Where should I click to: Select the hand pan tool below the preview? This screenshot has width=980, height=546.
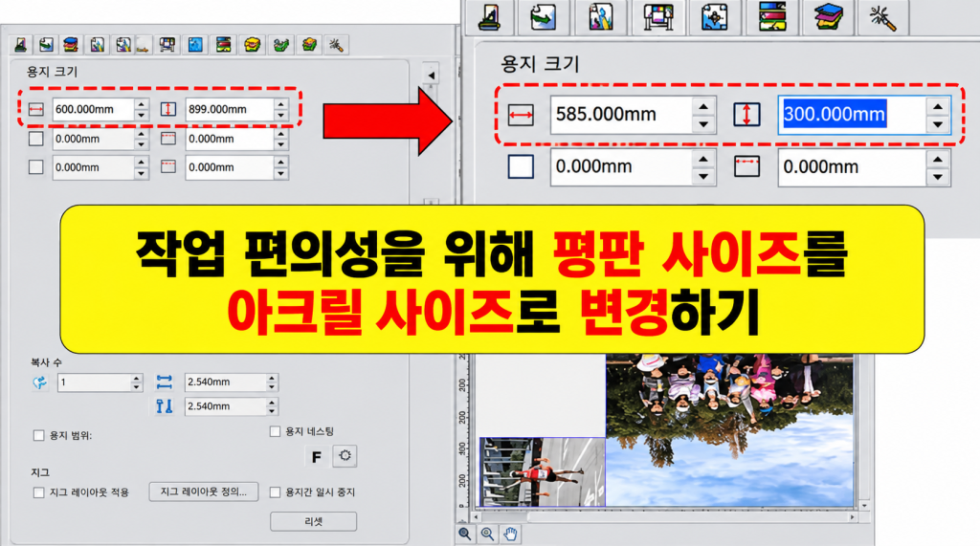coord(511,534)
